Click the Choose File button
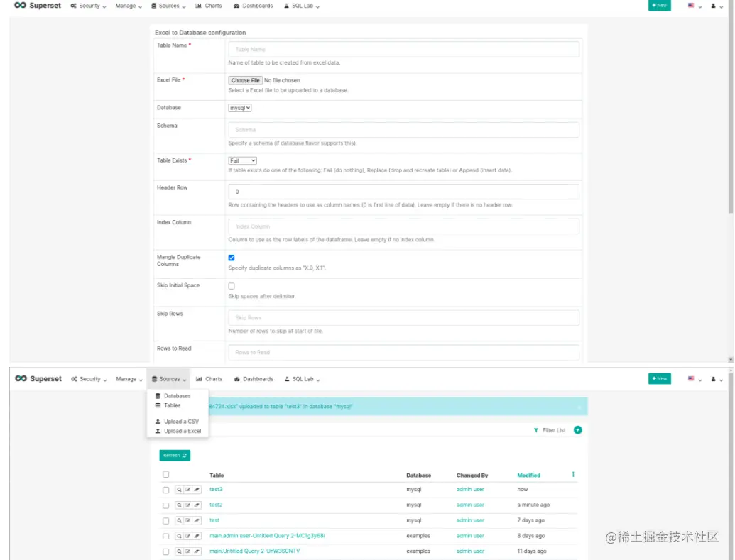 (245, 80)
